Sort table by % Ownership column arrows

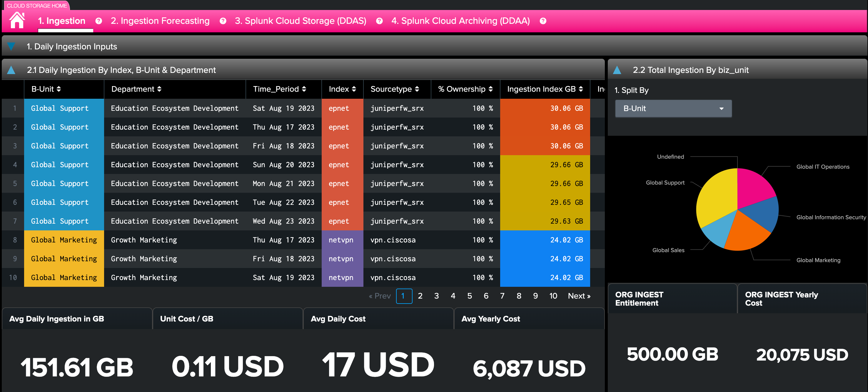click(x=491, y=89)
